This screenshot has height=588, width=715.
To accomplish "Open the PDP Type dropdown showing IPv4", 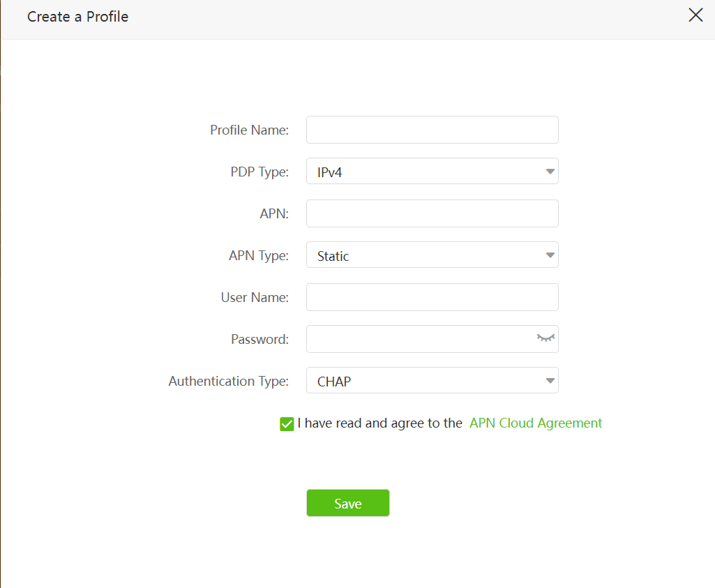I will pyautogui.click(x=432, y=172).
